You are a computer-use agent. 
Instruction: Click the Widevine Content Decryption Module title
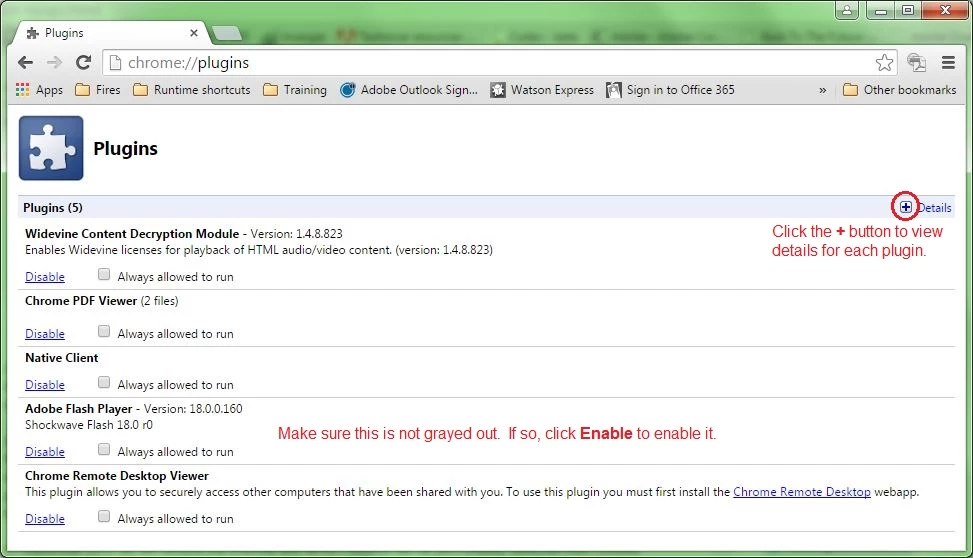[132, 234]
